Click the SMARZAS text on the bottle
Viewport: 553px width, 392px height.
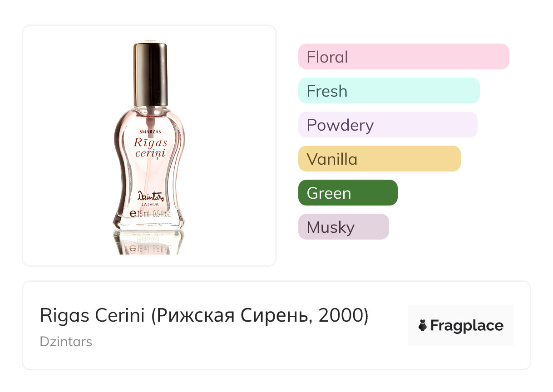[149, 131]
